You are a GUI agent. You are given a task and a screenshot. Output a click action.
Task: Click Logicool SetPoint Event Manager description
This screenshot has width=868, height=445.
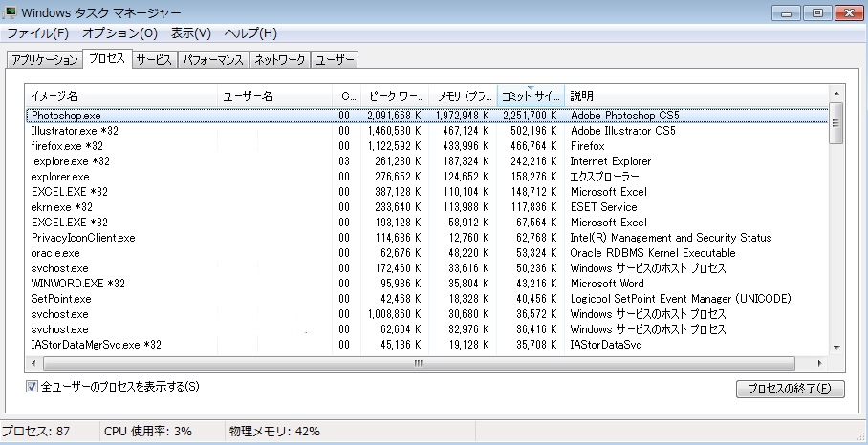[681, 299]
